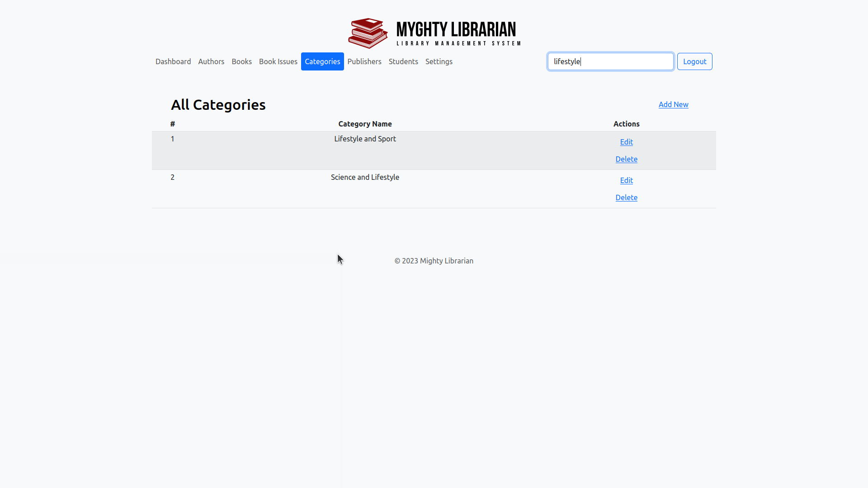Click the Mighty Librarian title text
This screenshot has width=868, height=488.
[456, 30]
